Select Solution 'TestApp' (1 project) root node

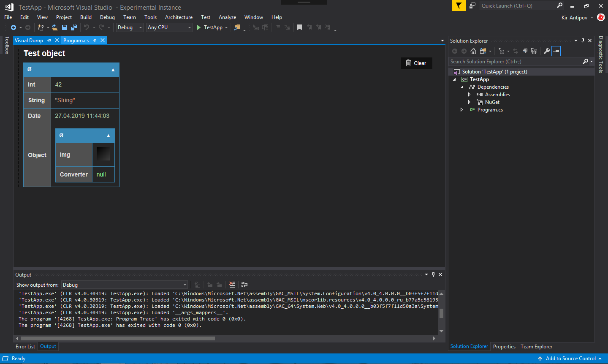521,72
